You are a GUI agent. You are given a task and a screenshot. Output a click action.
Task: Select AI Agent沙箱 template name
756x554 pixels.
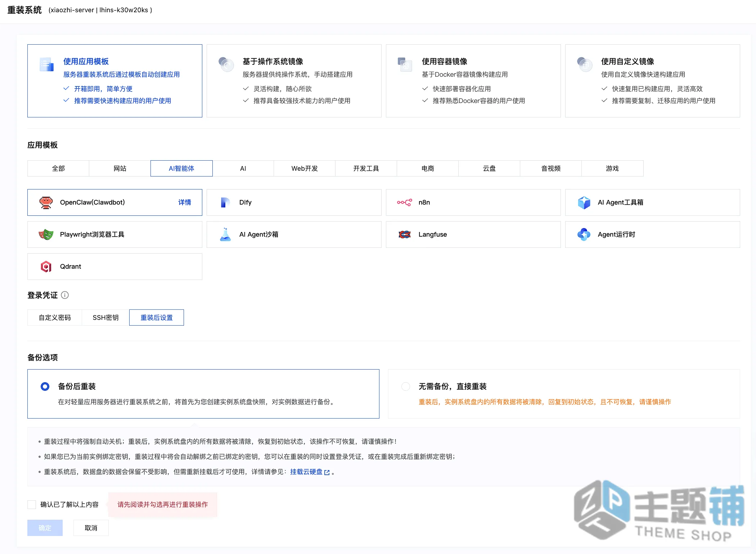click(259, 234)
